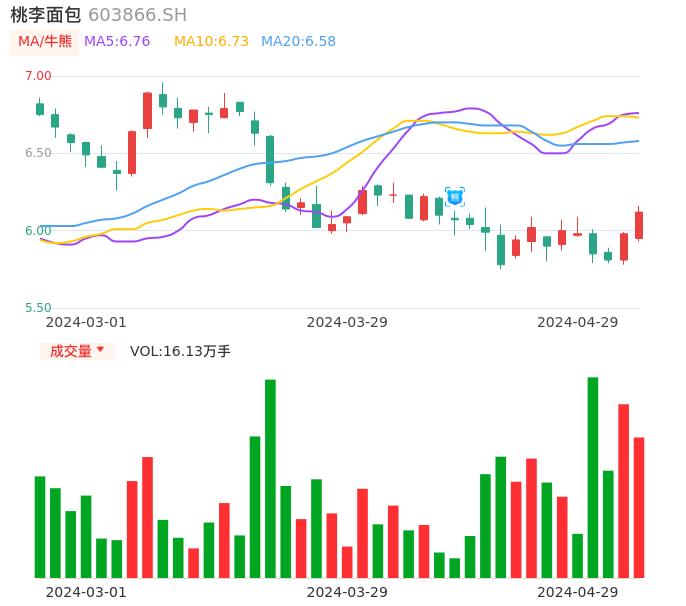This screenshot has width=686, height=606.
Task: Toggle the MA10 yellow line legend
Action: (211, 42)
